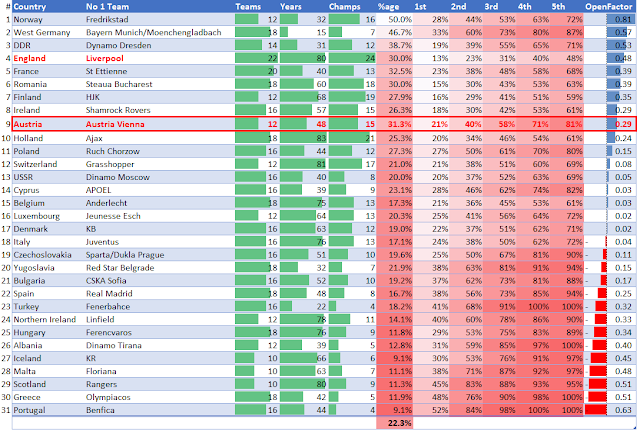
Task: Click the Champs column header
Action: point(344,7)
